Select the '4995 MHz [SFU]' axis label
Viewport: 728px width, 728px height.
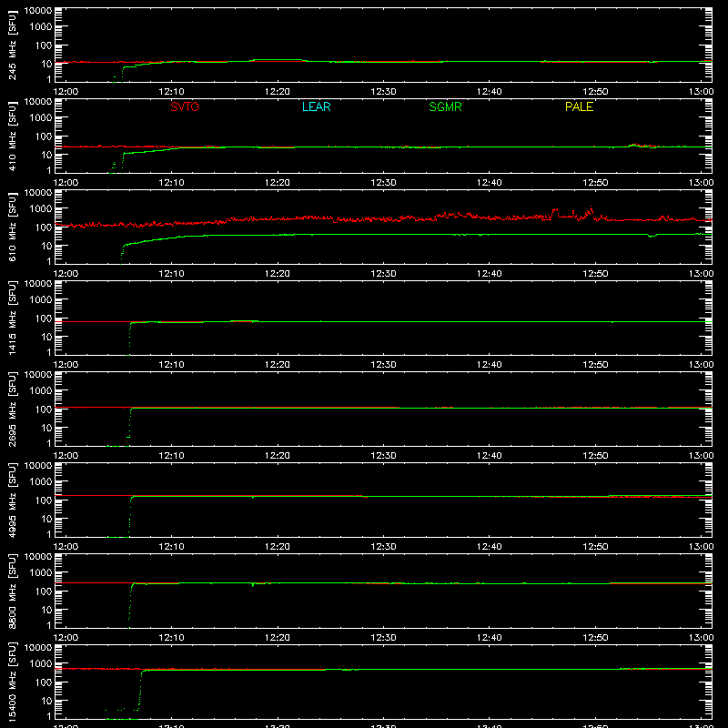point(13,500)
